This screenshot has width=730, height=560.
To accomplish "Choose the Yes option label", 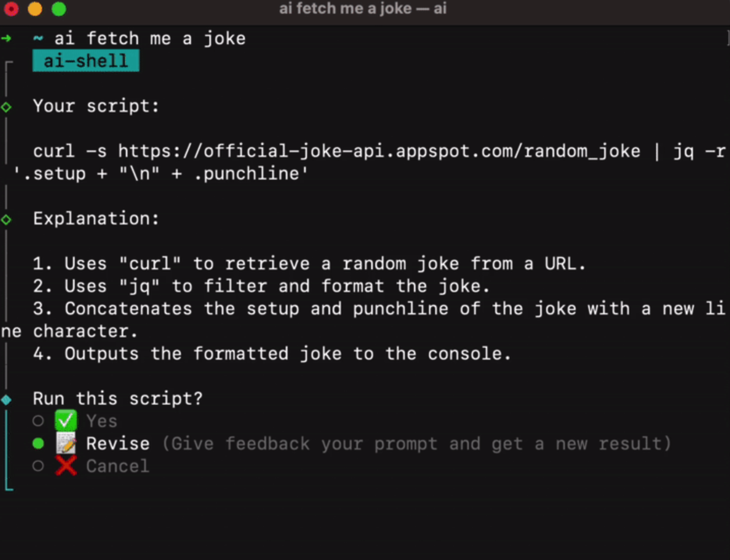I will (102, 421).
